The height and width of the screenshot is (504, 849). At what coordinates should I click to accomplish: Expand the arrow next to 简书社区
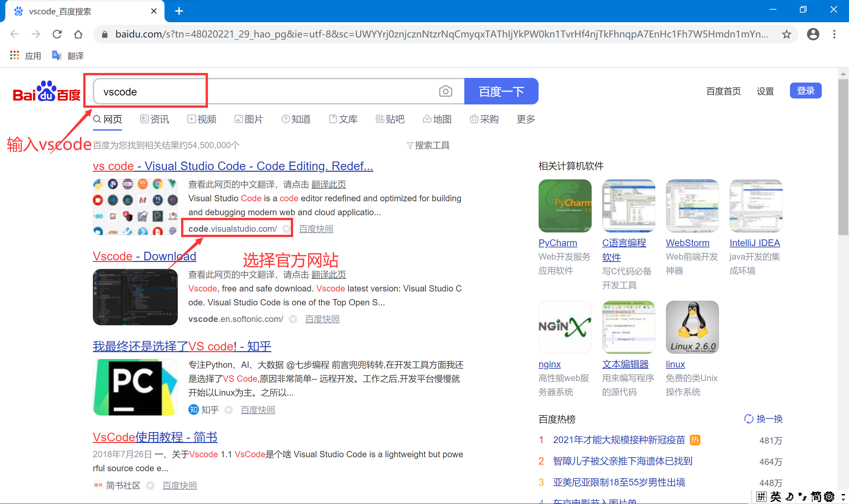[150, 486]
